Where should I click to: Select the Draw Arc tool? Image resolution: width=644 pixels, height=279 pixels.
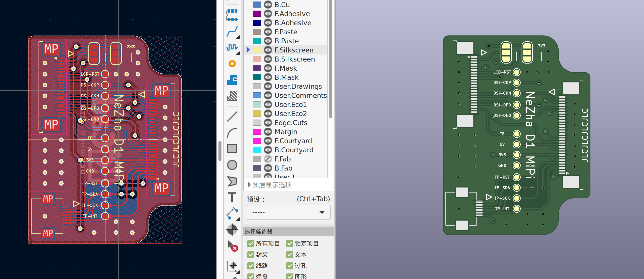click(x=232, y=133)
